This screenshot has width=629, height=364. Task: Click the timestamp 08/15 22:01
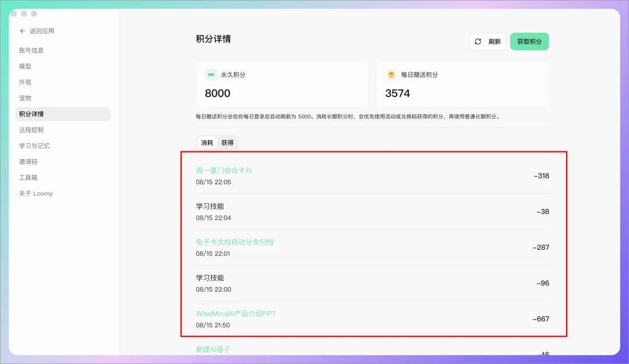point(213,253)
